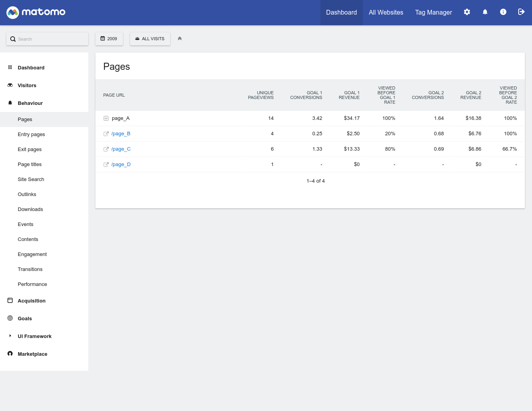This screenshot has width=532, height=411.
Task: Open the notifications bell icon
Action: 485,12
